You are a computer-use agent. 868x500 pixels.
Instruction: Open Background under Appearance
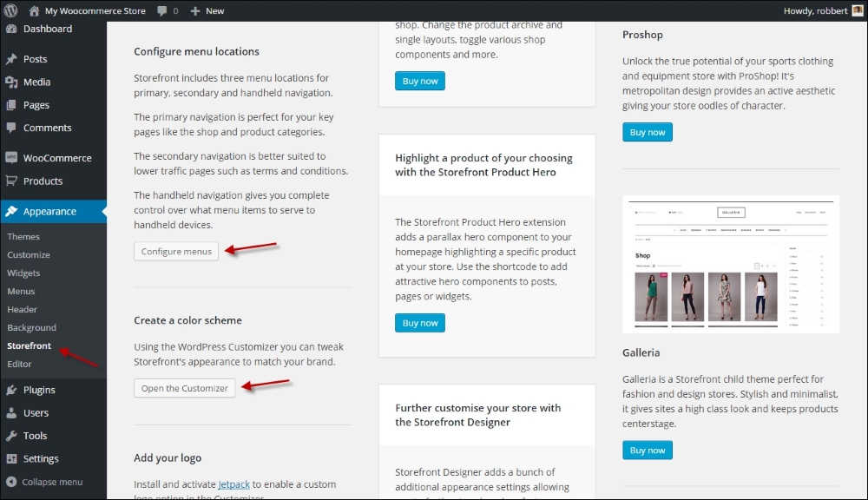pyautogui.click(x=31, y=328)
